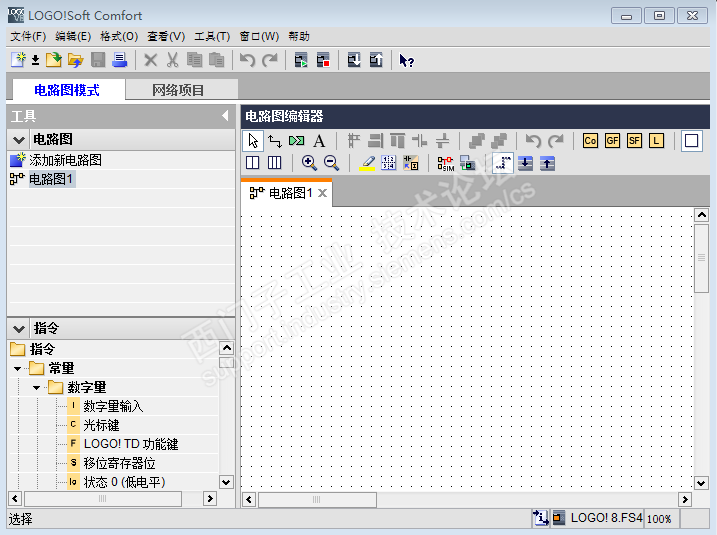Toggle the UDF empty square button
This screenshot has height=535, width=717.
[x=691, y=141]
